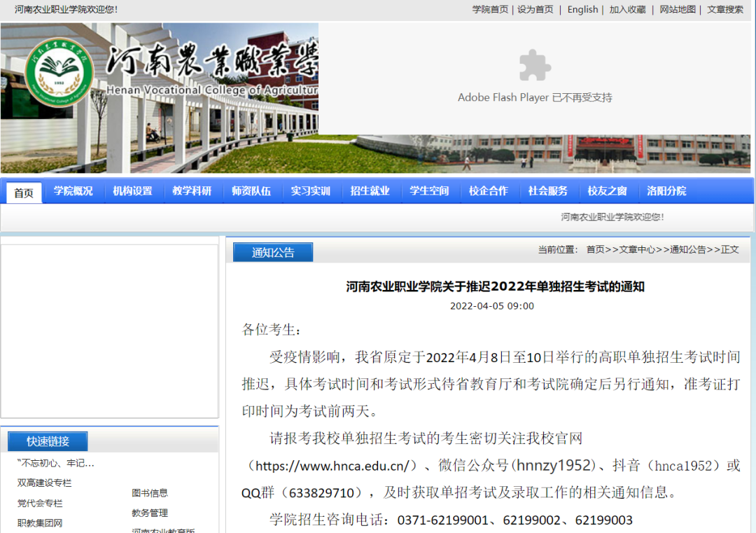Select 洛阳分院 in the navigation bar
This screenshot has width=756, height=533.
click(666, 191)
